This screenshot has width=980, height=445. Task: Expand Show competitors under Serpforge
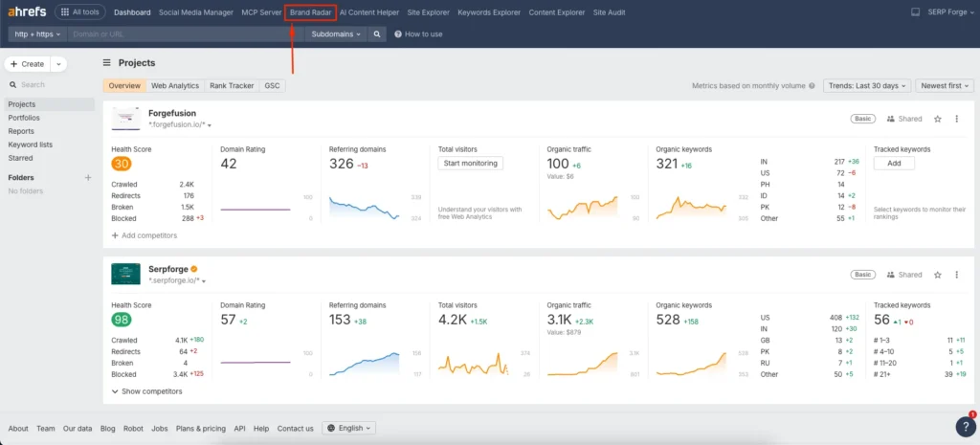[x=146, y=391]
